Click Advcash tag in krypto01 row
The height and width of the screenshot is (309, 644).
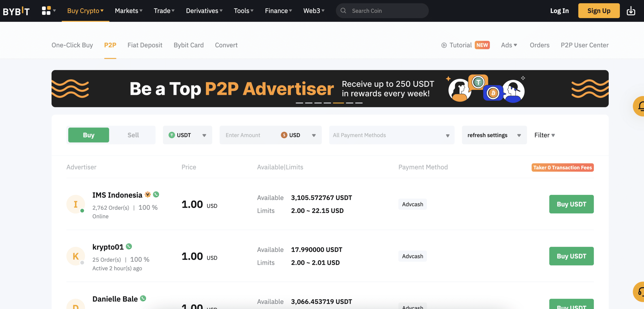click(x=413, y=256)
